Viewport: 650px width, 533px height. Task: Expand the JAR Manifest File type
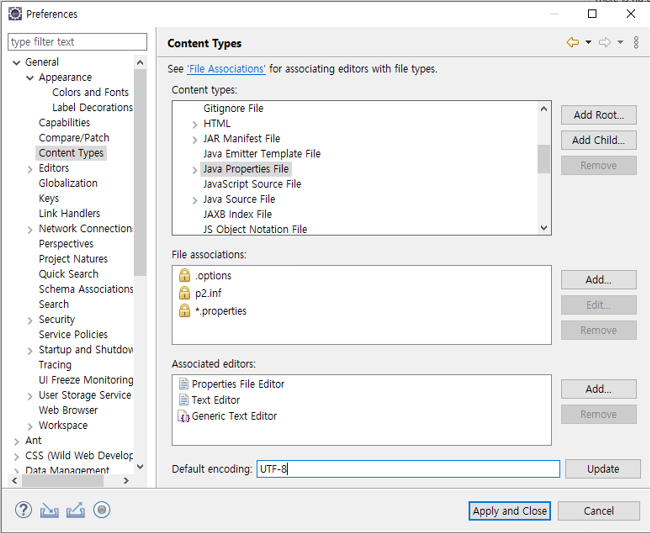(194, 140)
